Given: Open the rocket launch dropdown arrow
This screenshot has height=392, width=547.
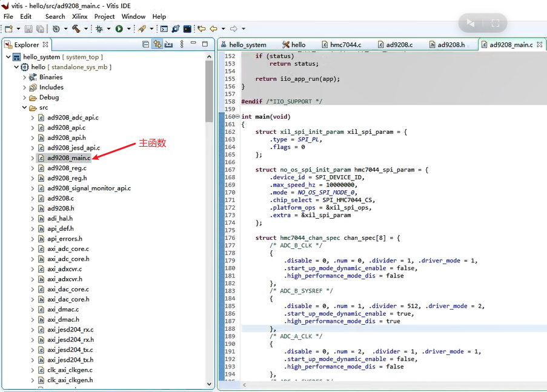Looking at the screenshot, I should point(151,28).
